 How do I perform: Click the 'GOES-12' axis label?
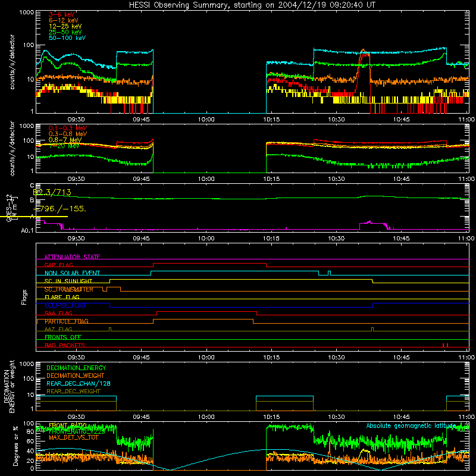(9, 208)
